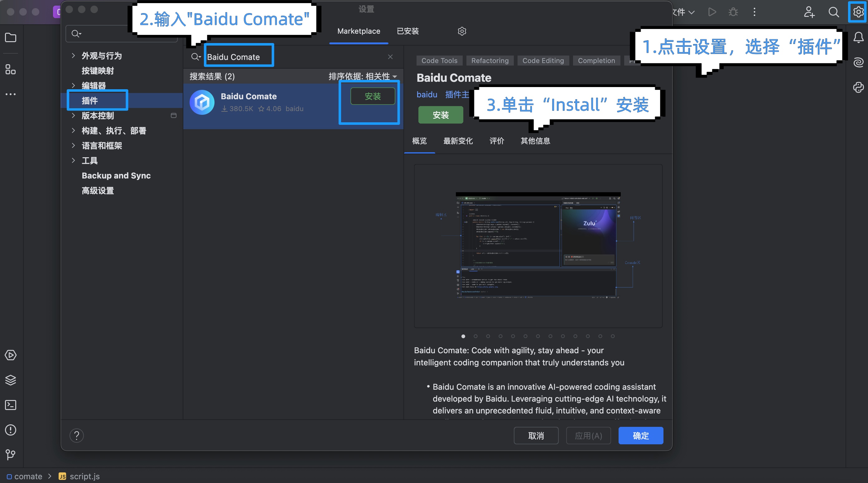Expand 构建、执行、部署 settings node
Screen dimensions: 868x483
[73, 130]
